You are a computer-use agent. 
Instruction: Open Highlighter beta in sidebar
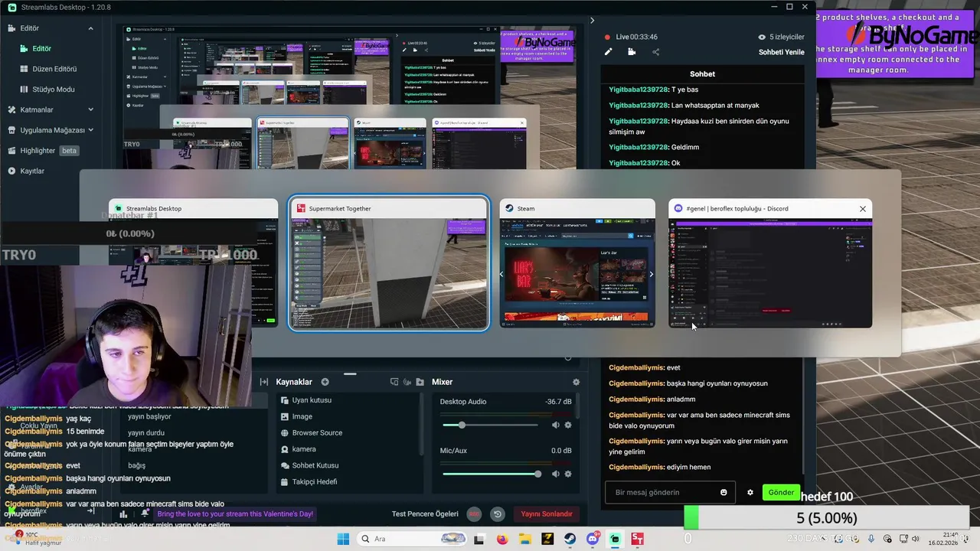[43, 151]
